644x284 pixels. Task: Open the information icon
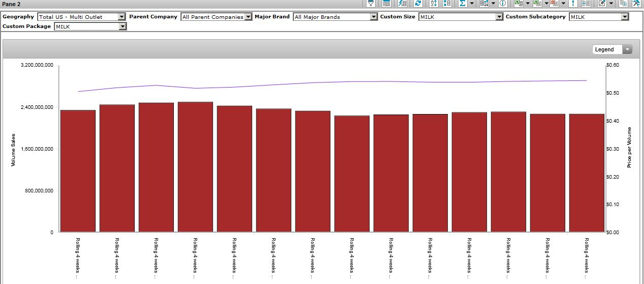click(503, 3)
